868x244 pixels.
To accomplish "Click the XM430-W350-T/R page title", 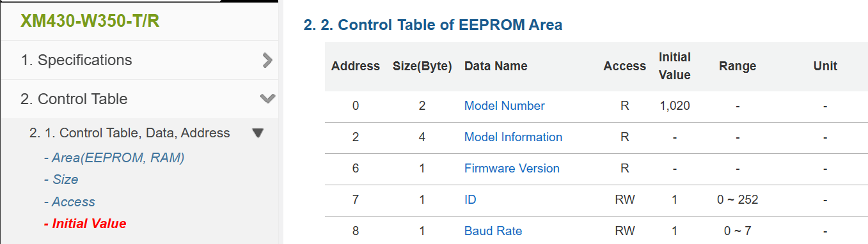I will pyautogui.click(x=90, y=20).
